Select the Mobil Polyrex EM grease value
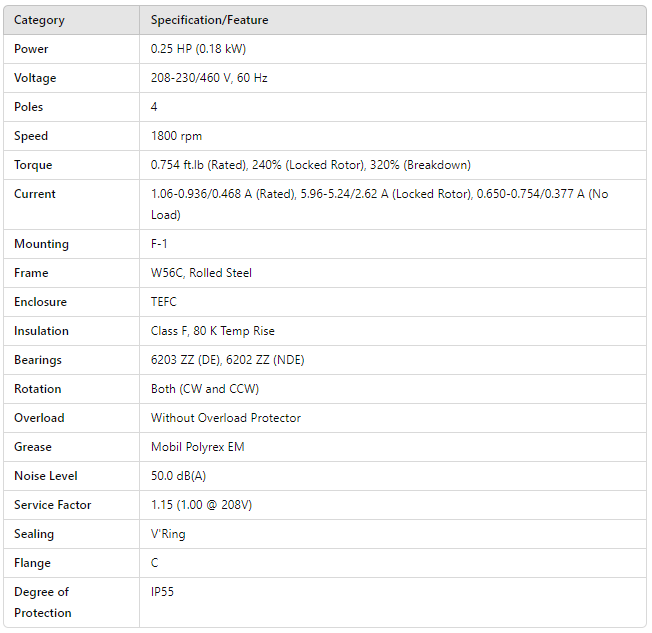The height and width of the screenshot is (633, 652). 197,447
